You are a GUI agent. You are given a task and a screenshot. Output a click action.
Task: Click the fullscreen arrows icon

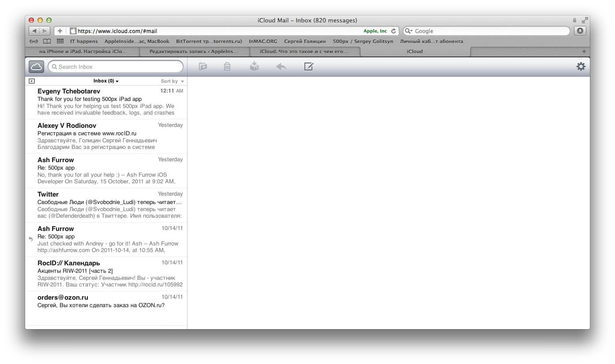(585, 20)
